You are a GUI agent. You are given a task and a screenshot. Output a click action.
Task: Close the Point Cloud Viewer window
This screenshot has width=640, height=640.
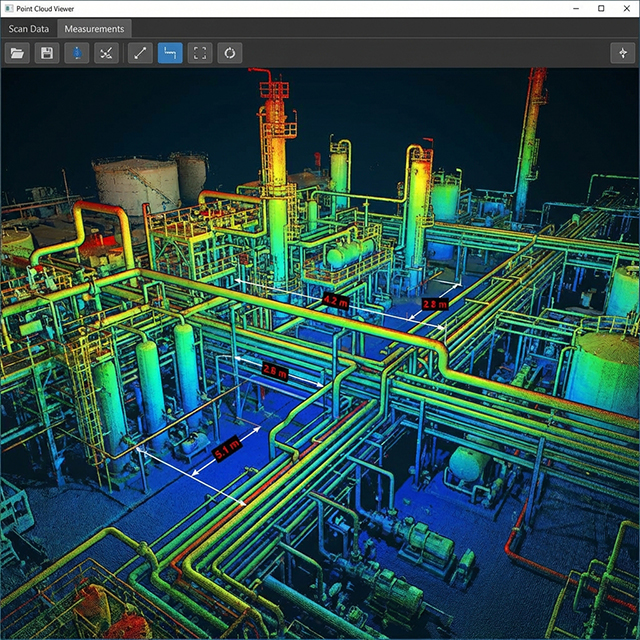(626, 8)
